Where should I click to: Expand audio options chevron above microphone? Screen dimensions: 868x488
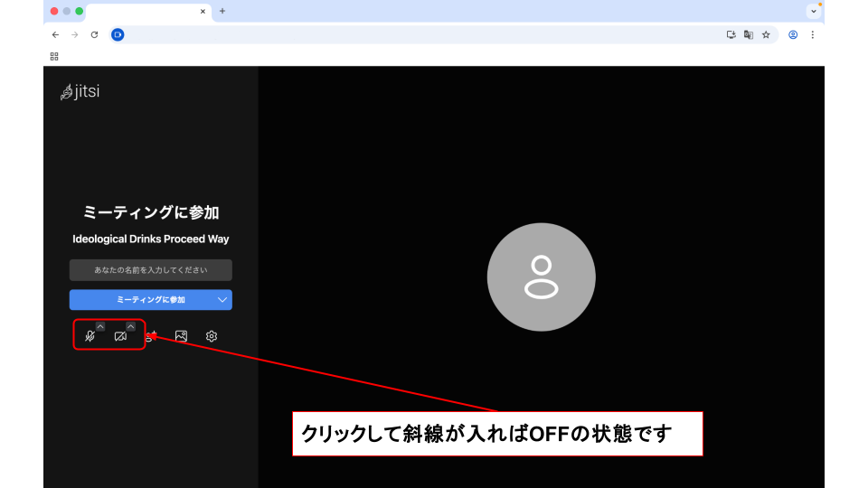coord(100,326)
